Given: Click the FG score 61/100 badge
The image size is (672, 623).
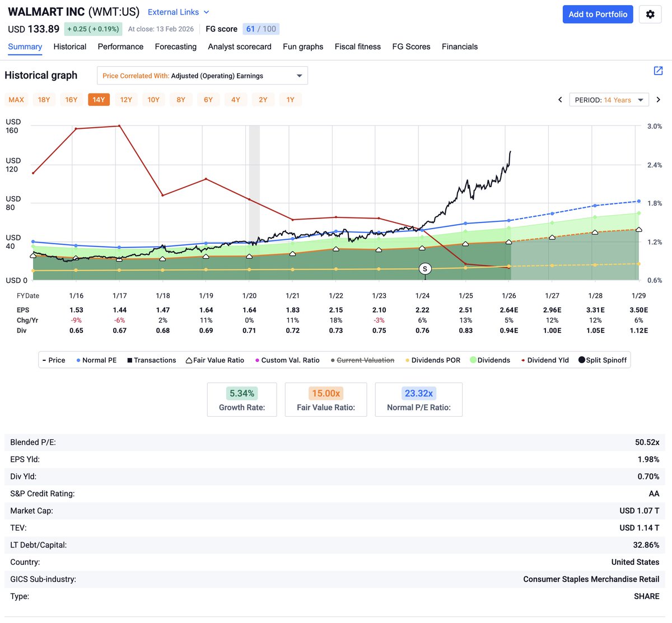Looking at the screenshot, I should point(261,29).
